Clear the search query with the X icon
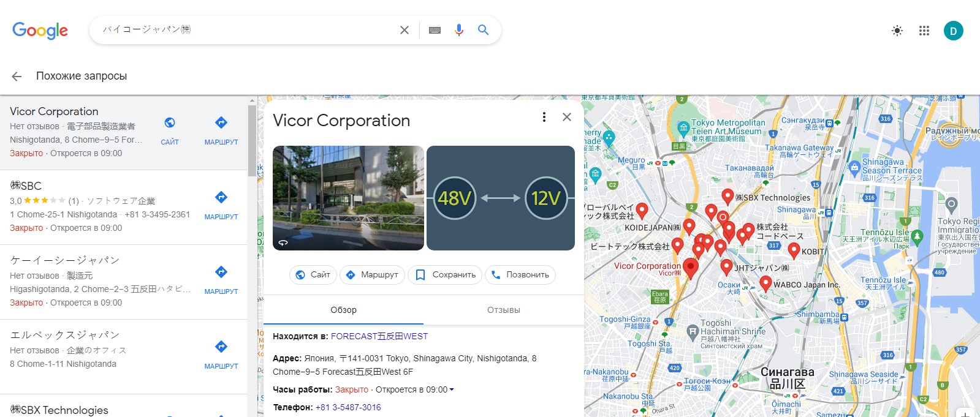This screenshot has width=980, height=417. pyautogui.click(x=405, y=30)
